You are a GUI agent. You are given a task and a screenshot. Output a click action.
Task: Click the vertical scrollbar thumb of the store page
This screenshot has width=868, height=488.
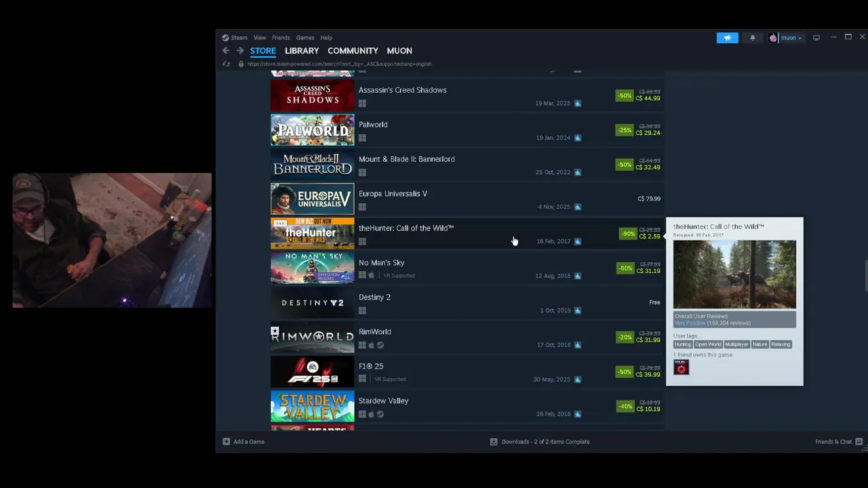tap(865, 276)
